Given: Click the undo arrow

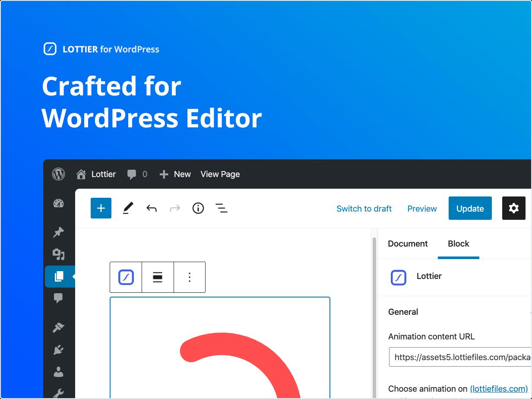Looking at the screenshot, I should [151, 209].
